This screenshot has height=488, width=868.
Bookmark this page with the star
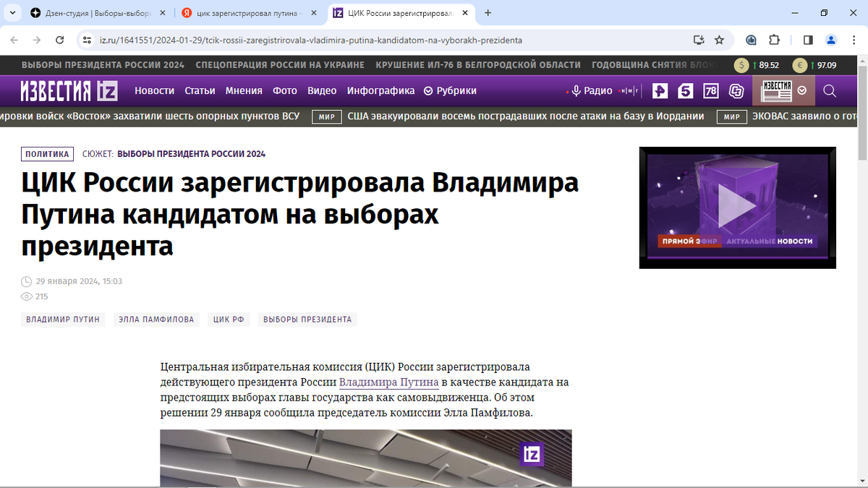719,40
